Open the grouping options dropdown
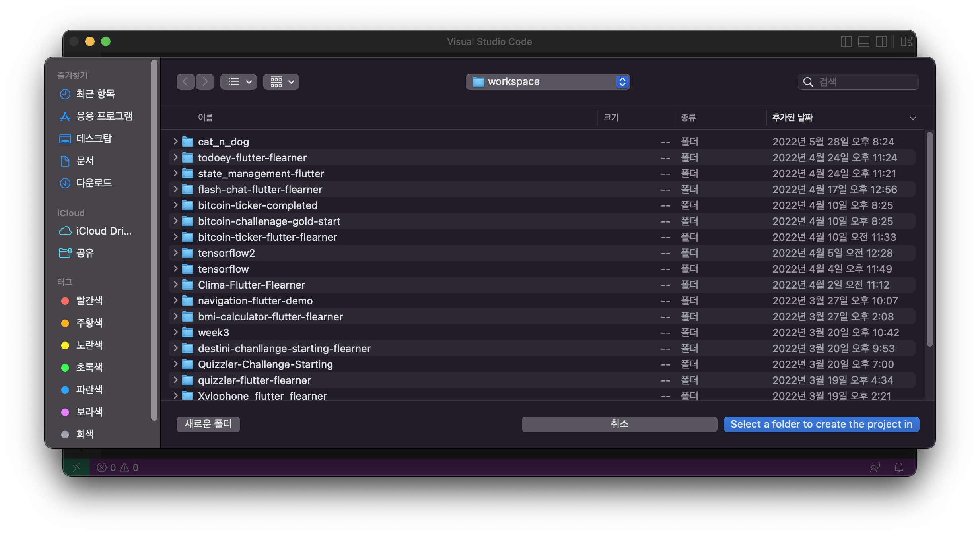Viewport: 980px width, 535px height. 281,82
